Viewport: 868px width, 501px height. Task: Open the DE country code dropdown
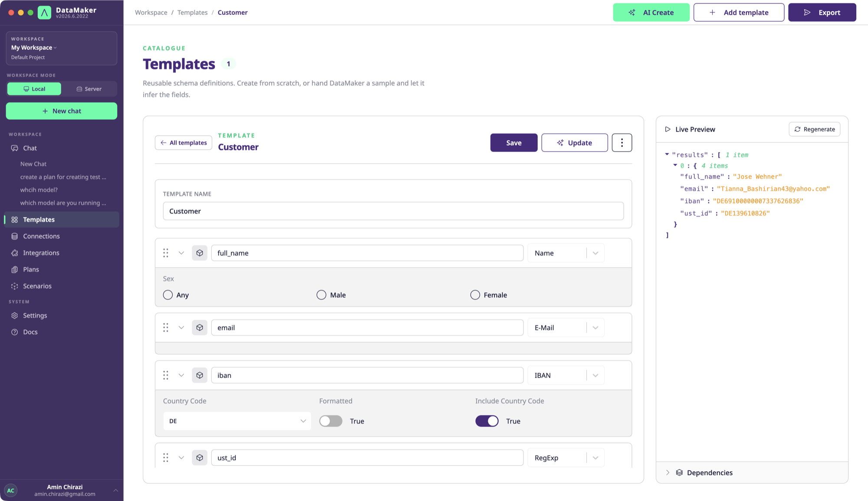pyautogui.click(x=237, y=421)
